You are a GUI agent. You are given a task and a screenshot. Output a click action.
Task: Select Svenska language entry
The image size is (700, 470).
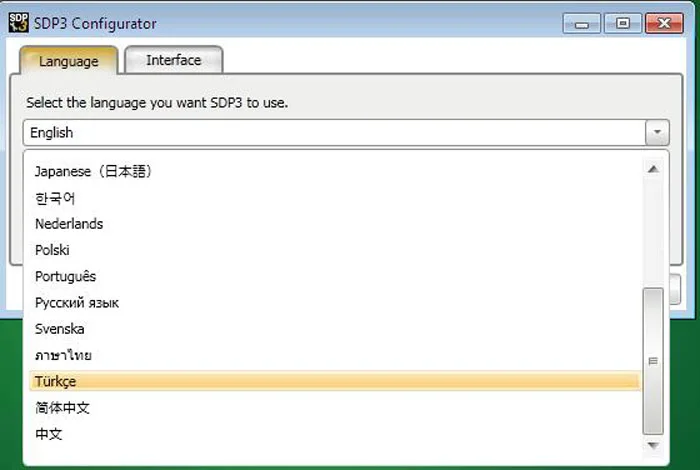pyautogui.click(x=335, y=329)
